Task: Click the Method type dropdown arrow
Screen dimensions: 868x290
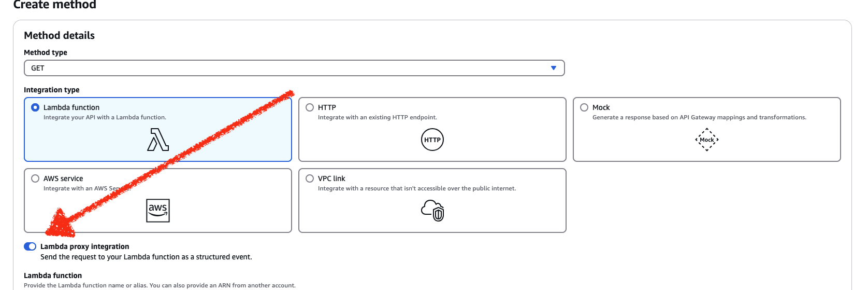Action: [x=554, y=68]
